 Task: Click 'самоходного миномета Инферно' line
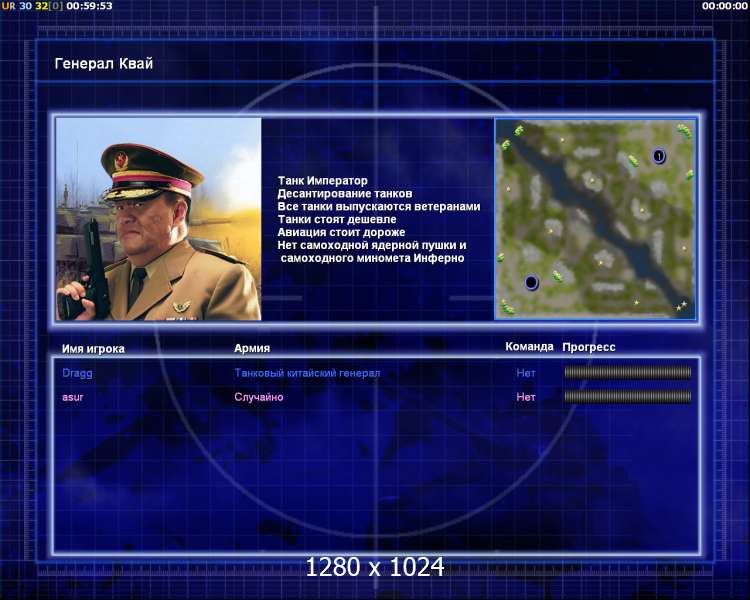tap(373, 258)
